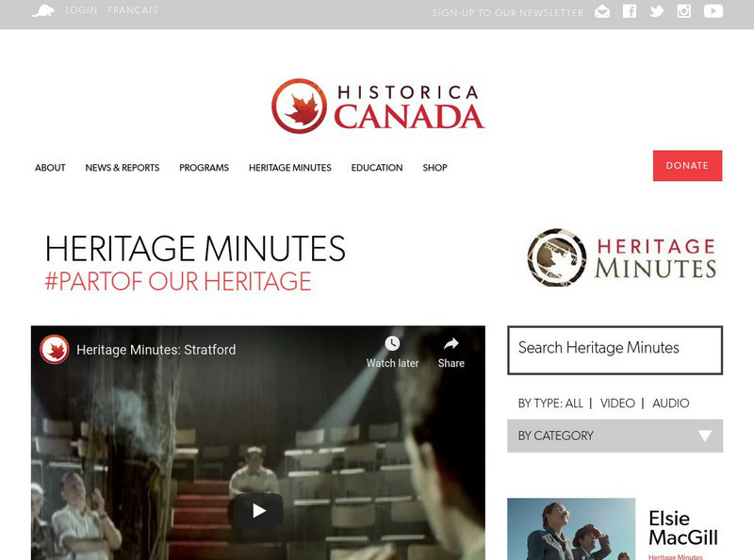Open the Instagram camera icon
The height and width of the screenshot is (560, 754).
click(684, 10)
